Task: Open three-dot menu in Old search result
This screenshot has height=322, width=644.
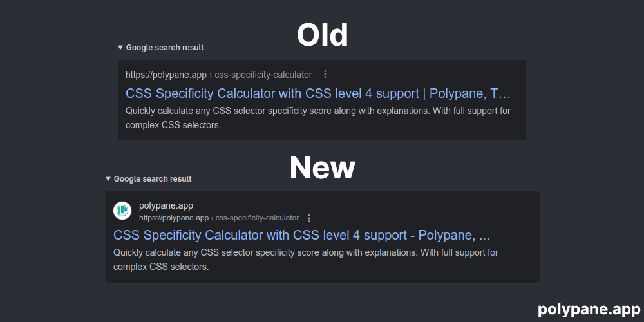Action: click(325, 74)
